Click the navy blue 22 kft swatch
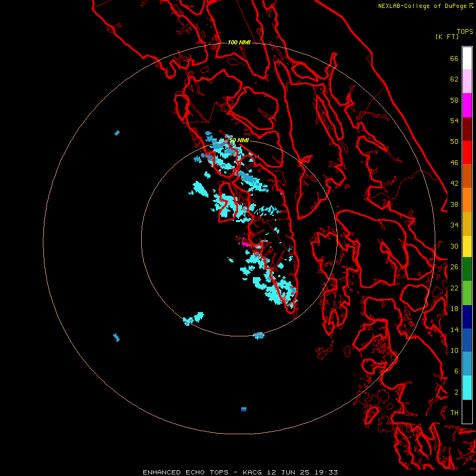Viewport: 476px width, 476px height. 467,317
